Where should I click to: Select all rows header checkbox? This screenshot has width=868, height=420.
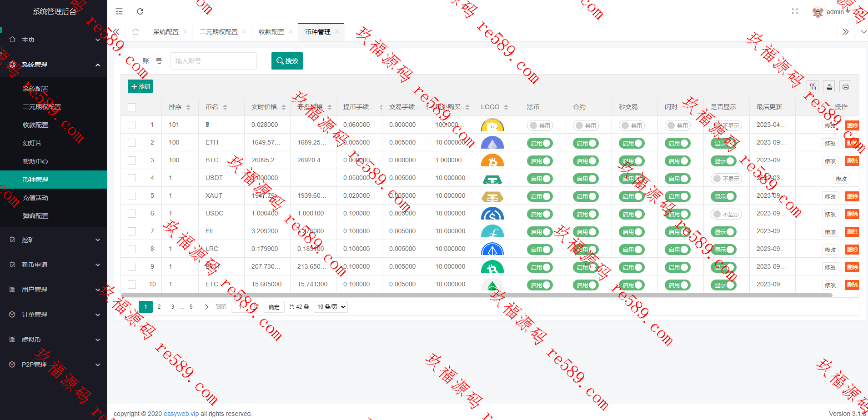tap(132, 107)
